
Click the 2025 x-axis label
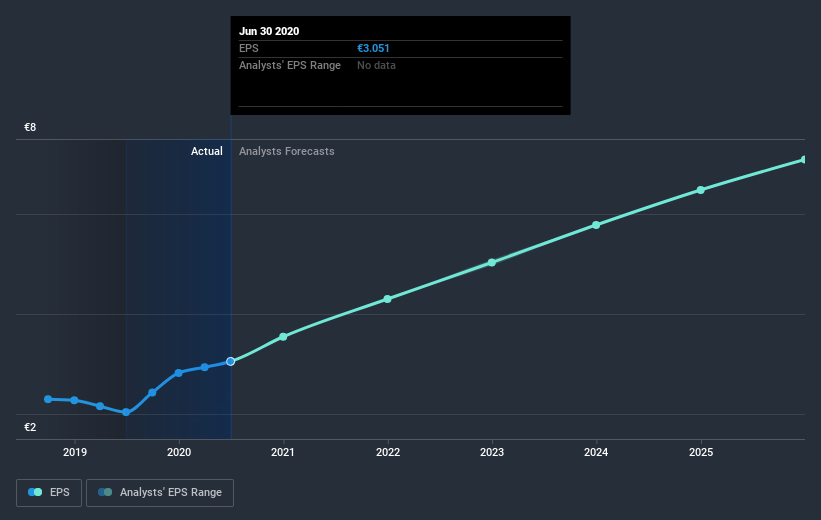pos(701,452)
